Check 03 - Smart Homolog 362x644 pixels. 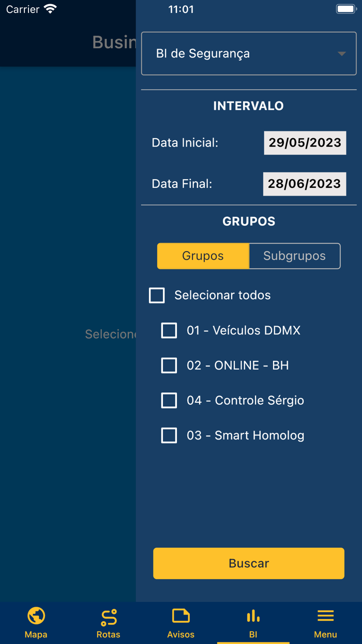169,435
